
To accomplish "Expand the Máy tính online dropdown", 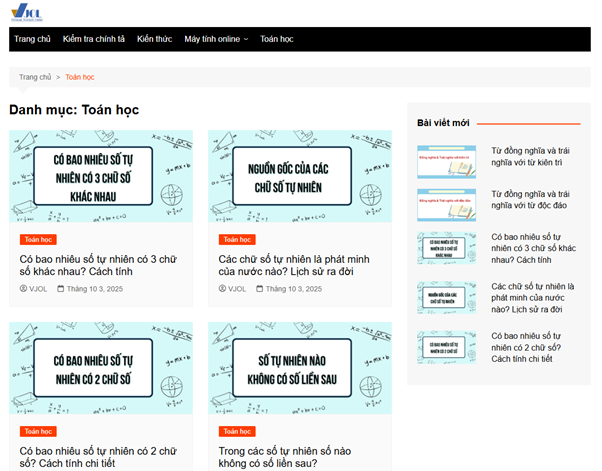I will tap(216, 39).
